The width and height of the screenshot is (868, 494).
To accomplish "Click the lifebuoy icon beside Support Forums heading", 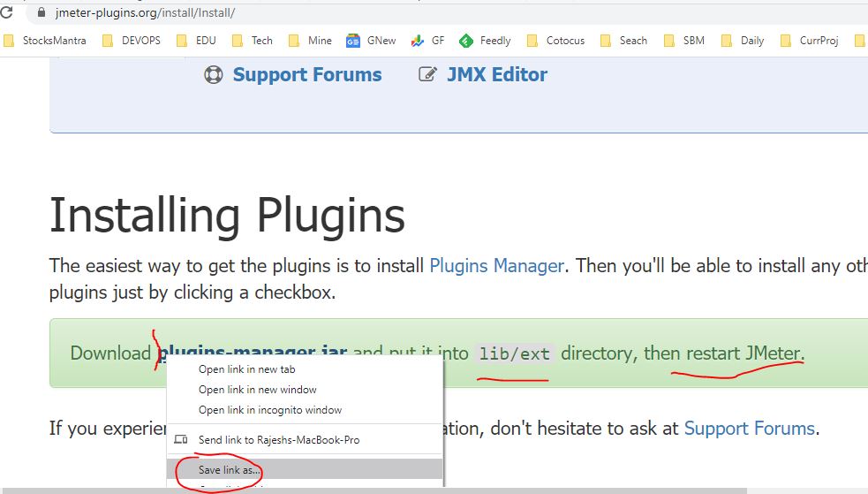I will click(214, 75).
